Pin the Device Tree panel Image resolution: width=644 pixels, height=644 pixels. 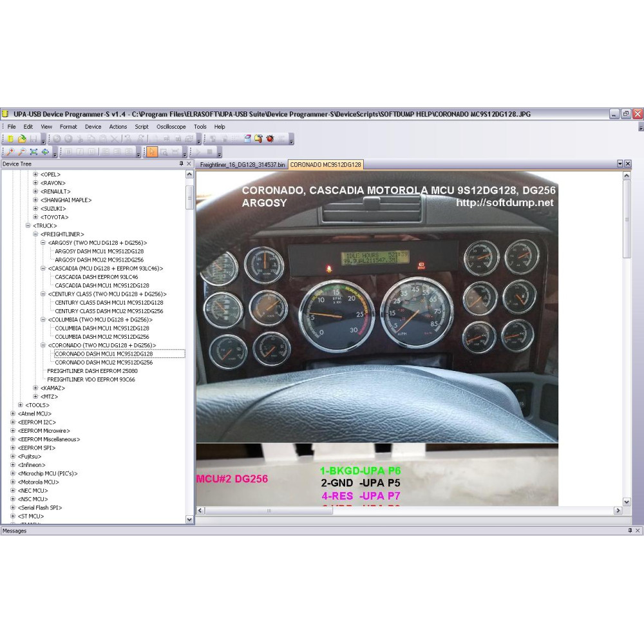coord(181,164)
